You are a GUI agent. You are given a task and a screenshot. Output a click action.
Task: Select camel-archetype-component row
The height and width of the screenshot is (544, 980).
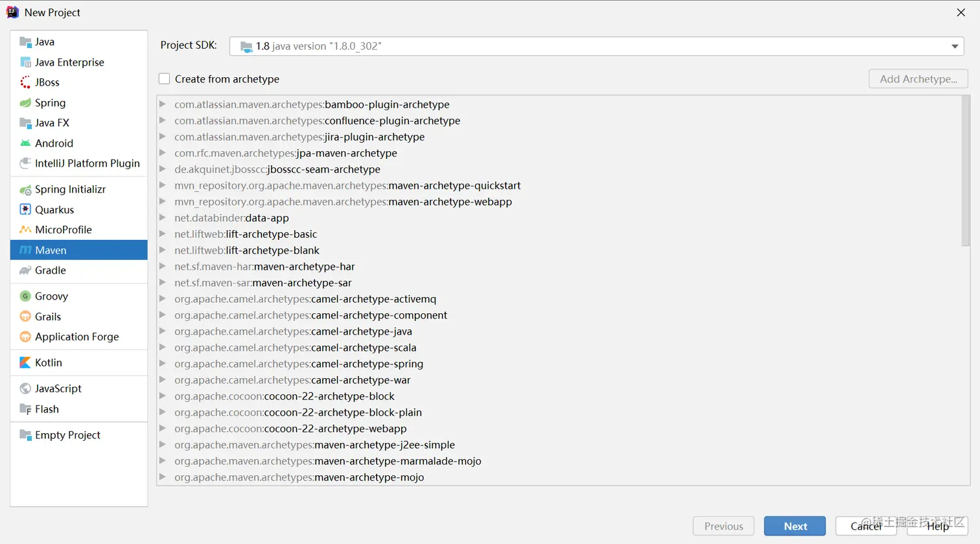coord(559,315)
